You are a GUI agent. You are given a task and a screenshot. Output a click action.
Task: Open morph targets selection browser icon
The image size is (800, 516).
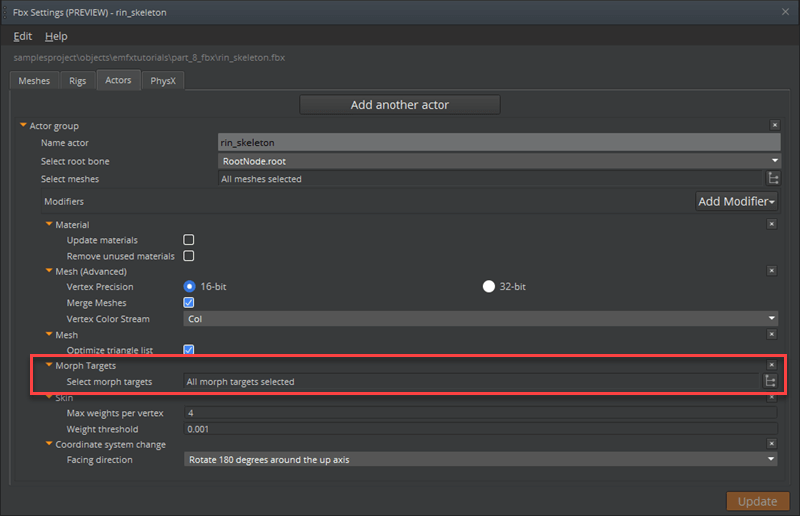pyautogui.click(x=771, y=381)
